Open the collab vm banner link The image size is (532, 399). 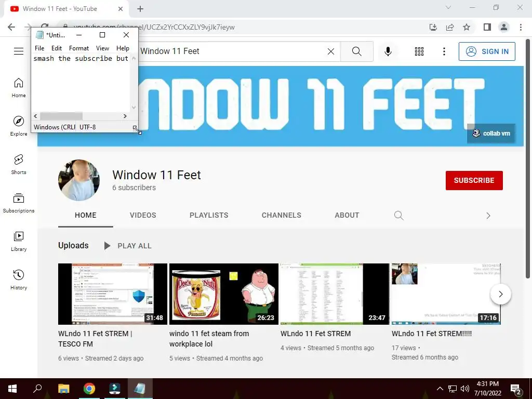(x=491, y=134)
